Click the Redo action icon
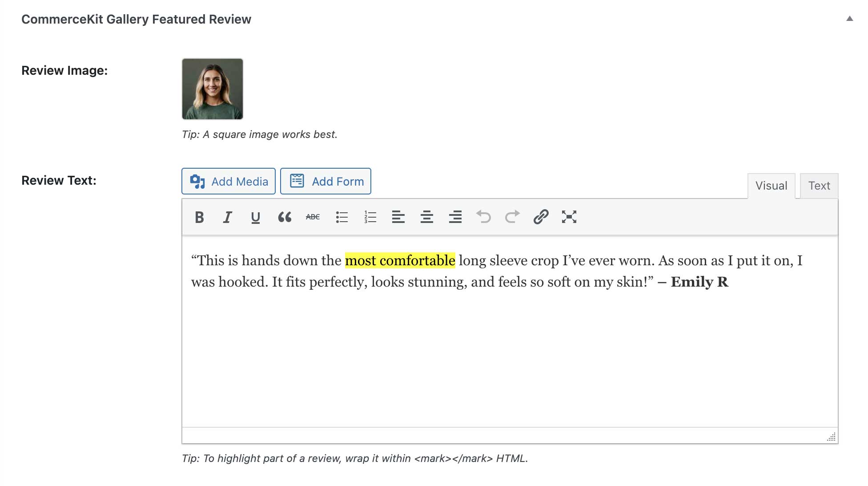 coord(511,216)
